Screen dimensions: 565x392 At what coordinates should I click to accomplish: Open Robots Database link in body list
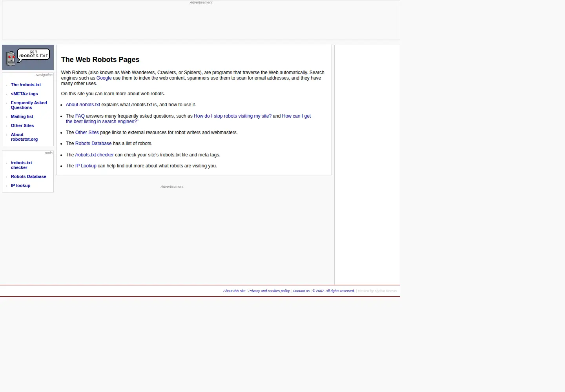(93, 143)
